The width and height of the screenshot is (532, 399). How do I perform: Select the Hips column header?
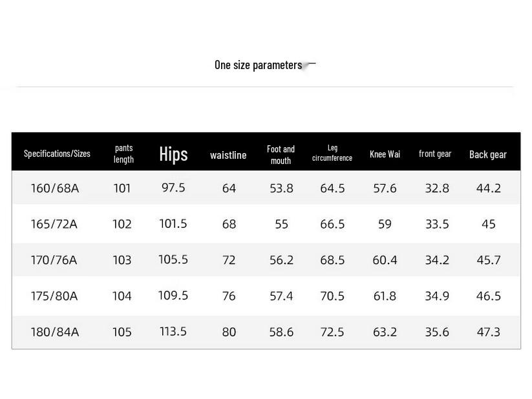[173, 154]
